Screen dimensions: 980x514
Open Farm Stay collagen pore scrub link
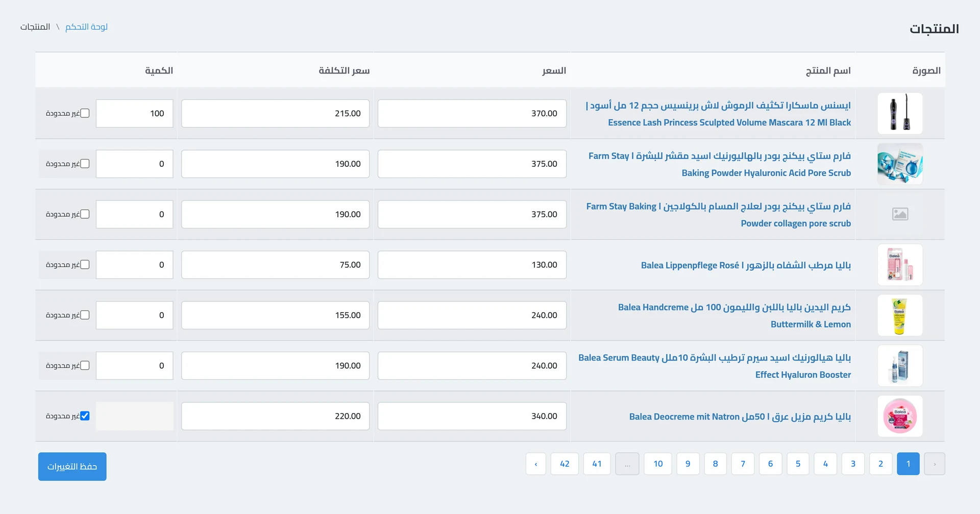click(719, 215)
